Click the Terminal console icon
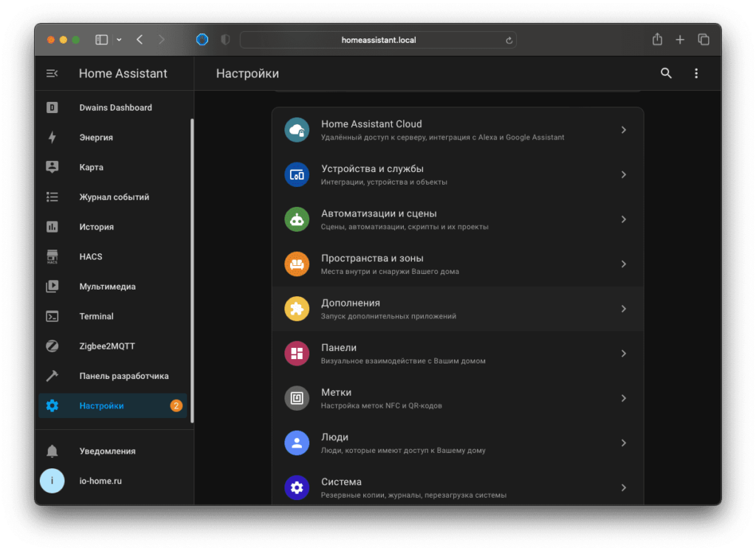 pyautogui.click(x=52, y=317)
